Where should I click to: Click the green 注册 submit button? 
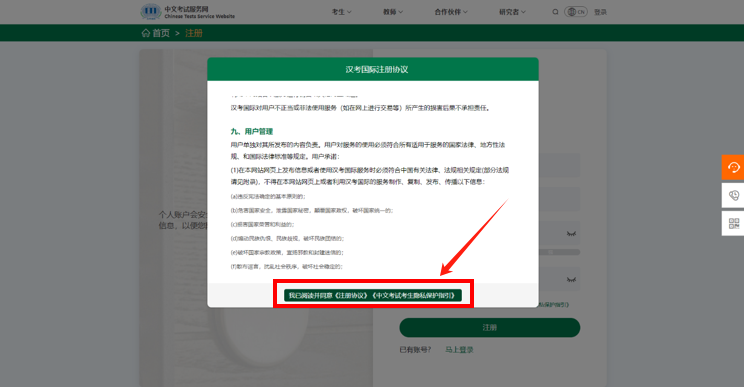[490, 327]
